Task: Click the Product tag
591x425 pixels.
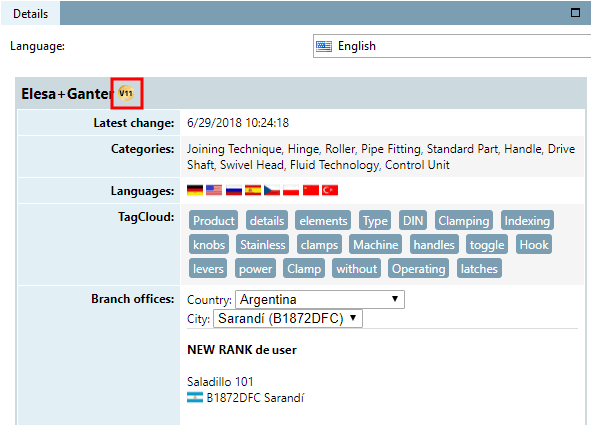Action: pos(214,220)
